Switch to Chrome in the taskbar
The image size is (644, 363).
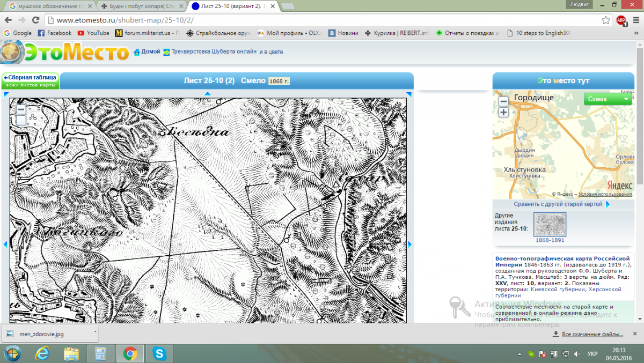coord(129,353)
